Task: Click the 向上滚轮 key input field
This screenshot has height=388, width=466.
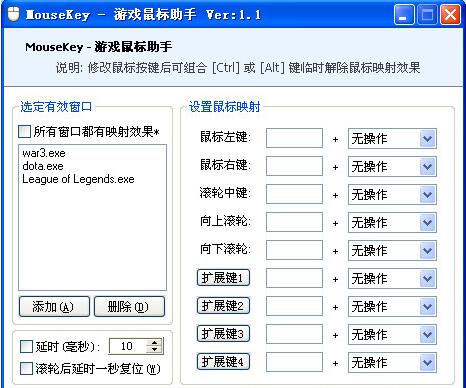Action: pyautogui.click(x=294, y=222)
